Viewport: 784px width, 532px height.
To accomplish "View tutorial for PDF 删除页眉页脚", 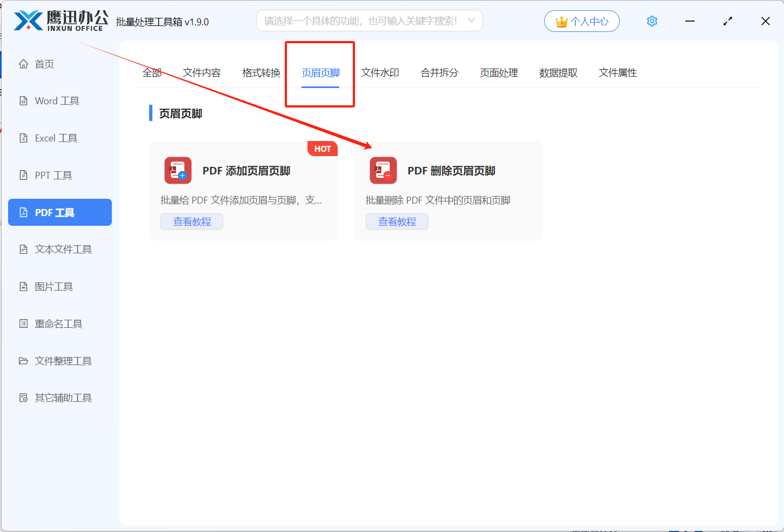I will coord(397,221).
